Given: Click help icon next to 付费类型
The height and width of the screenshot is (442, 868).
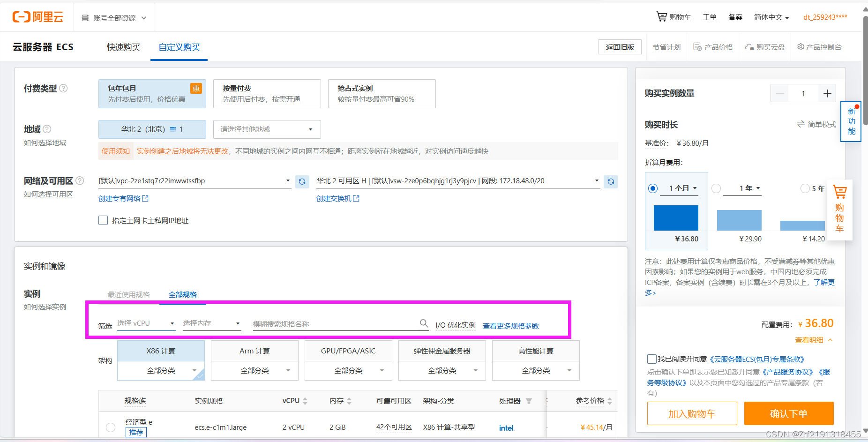Looking at the screenshot, I should click(x=64, y=88).
